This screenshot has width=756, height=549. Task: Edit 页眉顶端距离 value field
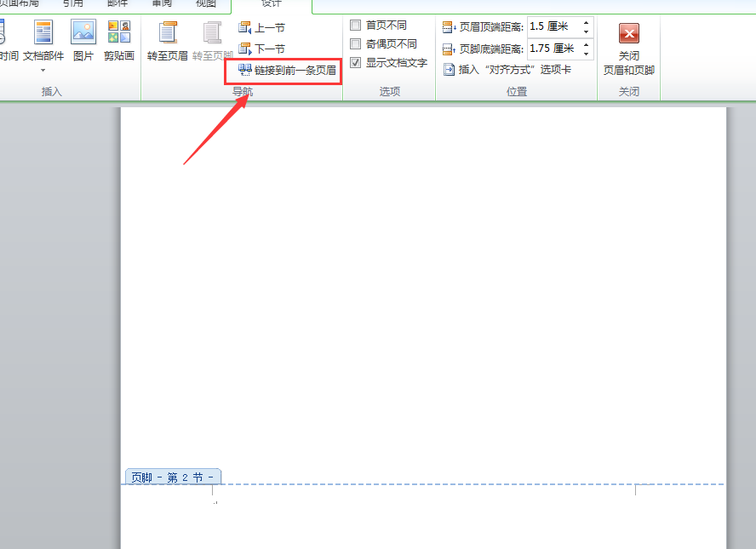coord(553,26)
